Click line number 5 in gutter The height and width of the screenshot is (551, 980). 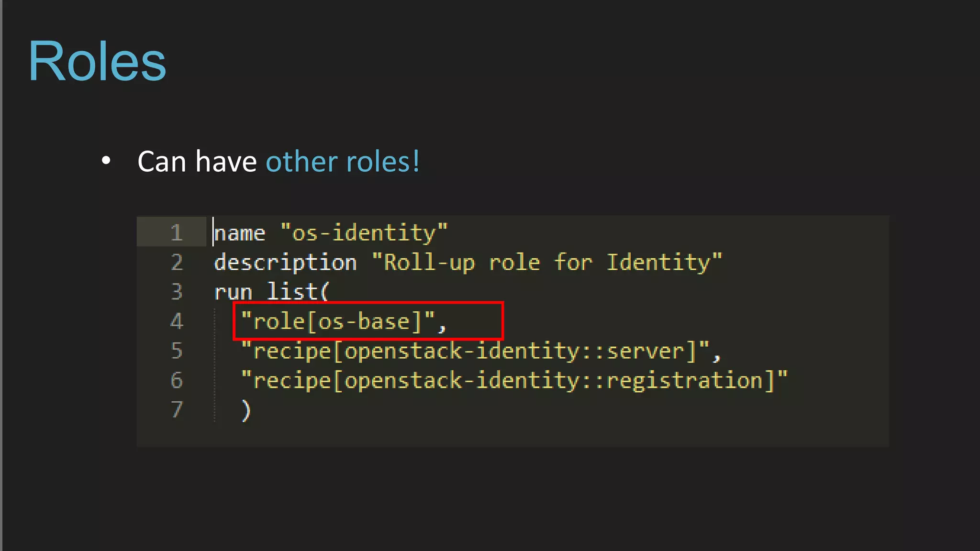click(177, 351)
